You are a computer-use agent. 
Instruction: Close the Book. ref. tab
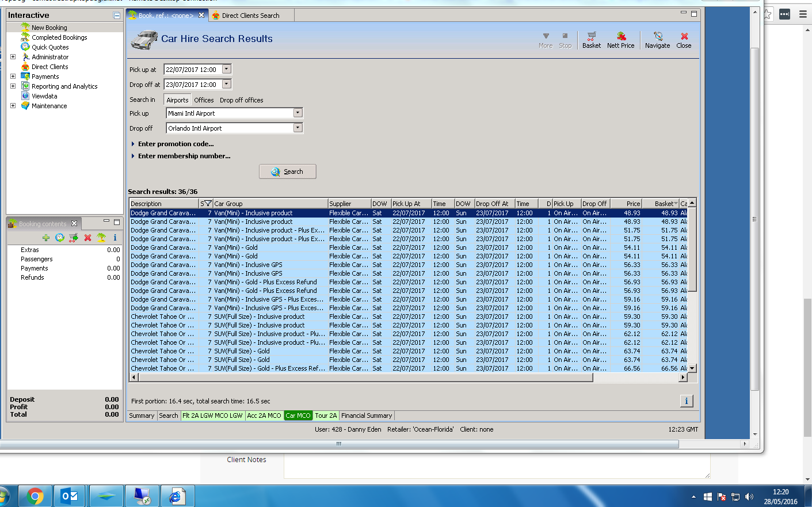201,16
